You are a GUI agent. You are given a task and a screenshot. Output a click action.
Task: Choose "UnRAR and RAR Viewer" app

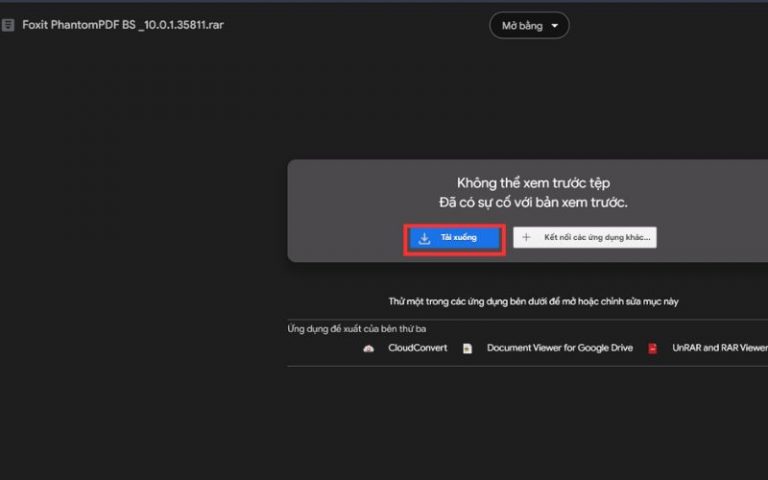tap(719, 348)
